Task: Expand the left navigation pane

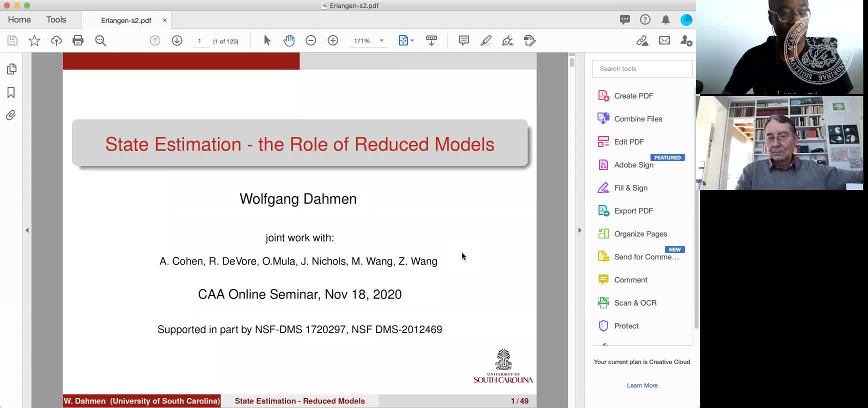Action: [x=27, y=230]
